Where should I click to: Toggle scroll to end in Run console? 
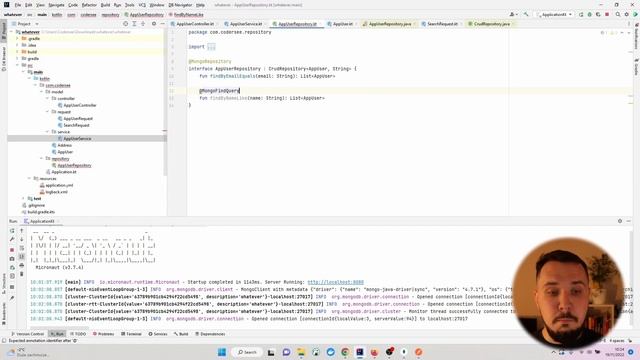pyautogui.click(x=22, y=257)
